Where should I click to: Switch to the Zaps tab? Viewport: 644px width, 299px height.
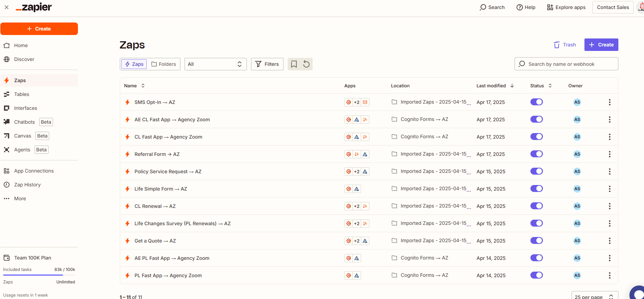(134, 64)
